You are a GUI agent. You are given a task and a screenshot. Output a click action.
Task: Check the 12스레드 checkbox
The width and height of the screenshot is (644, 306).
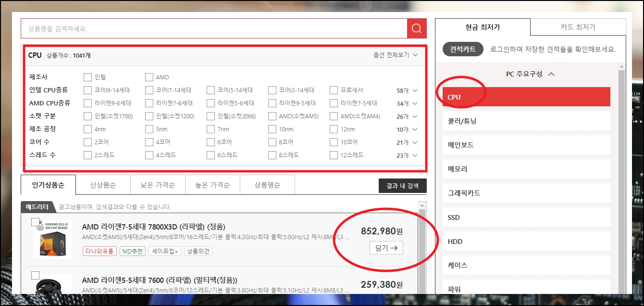click(x=334, y=155)
